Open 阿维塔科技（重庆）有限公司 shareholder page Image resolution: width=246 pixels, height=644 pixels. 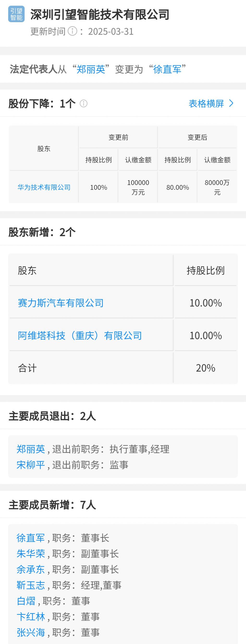pyautogui.click(x=80, y=335)
